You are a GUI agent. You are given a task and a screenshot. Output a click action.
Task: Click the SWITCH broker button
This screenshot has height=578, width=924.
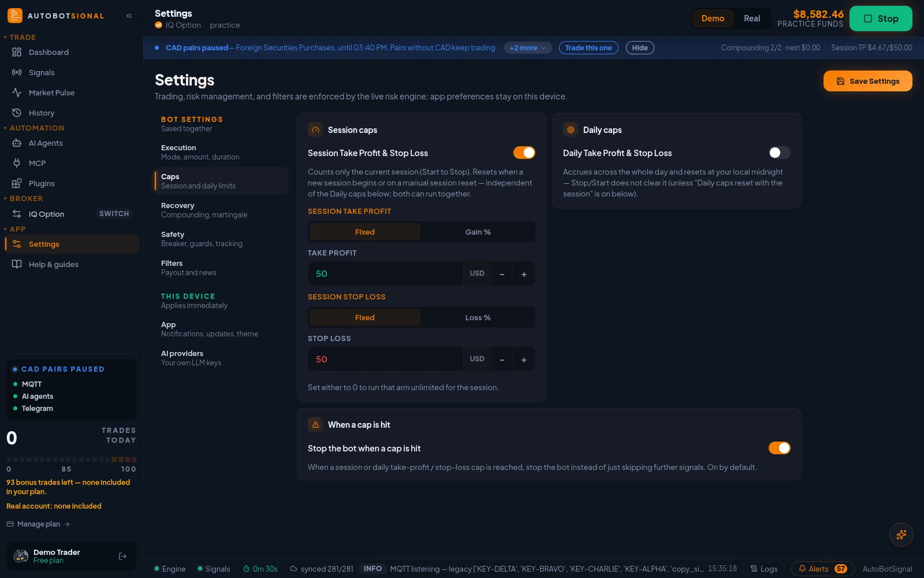(x=114, y=214)
